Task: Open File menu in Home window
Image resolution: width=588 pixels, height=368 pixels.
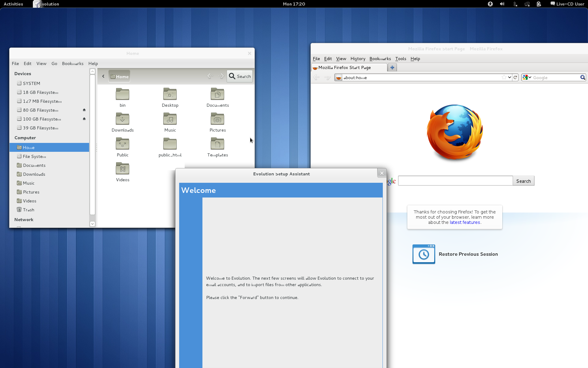Action: (x=15, y=63)
